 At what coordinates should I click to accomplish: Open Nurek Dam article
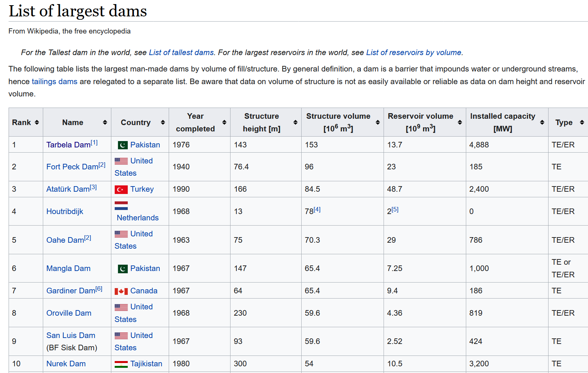point(66,364)
